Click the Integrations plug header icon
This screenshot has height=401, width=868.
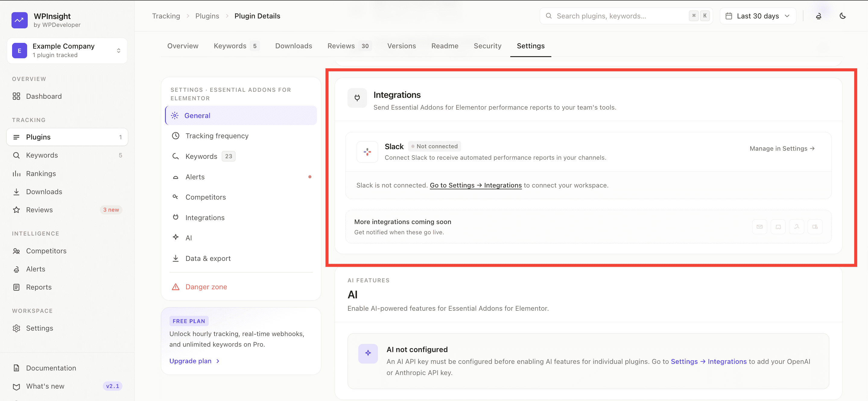click(357, 98)
